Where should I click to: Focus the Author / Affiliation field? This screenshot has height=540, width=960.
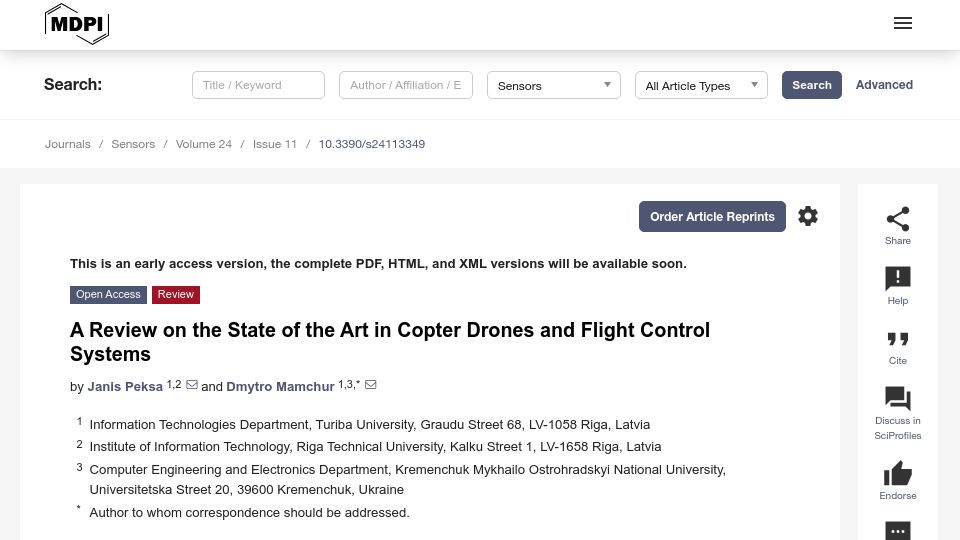coord(406,85)
